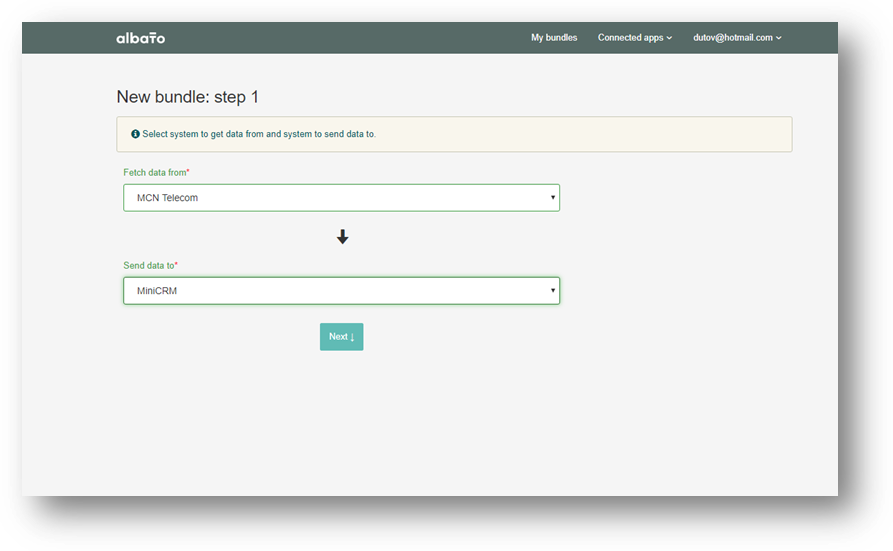Click the New bundle: step 1 heading
The height and width of the screenshot is (551, 893).
[188, 97]
